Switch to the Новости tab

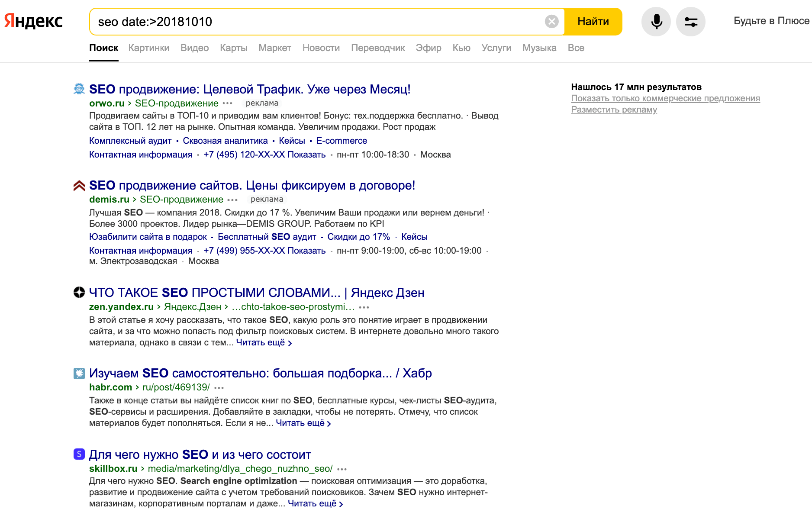(x=321, y=48)
